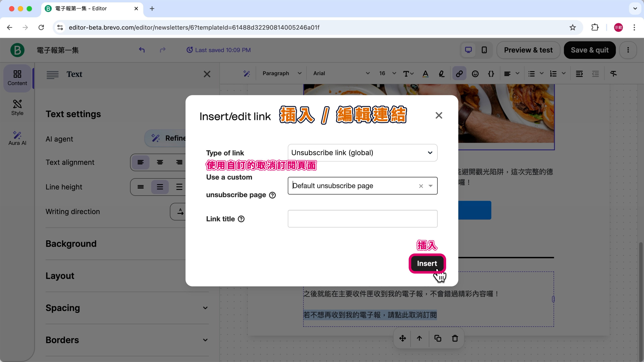Open the emoji picker icon

[x=475, y=73]
